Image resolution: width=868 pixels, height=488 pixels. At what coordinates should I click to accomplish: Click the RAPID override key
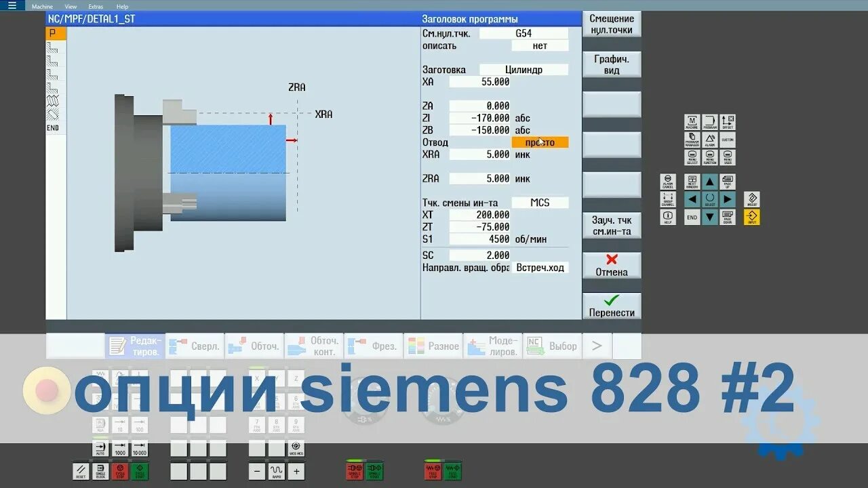pyautogui.click(x=277, y=471)
